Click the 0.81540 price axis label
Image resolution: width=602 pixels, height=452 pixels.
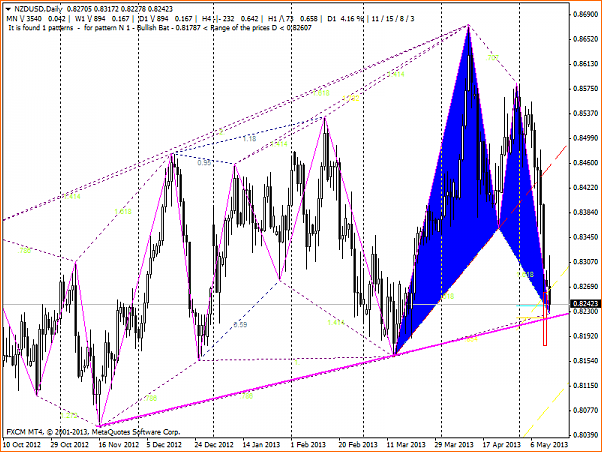(x=585, y=361)
